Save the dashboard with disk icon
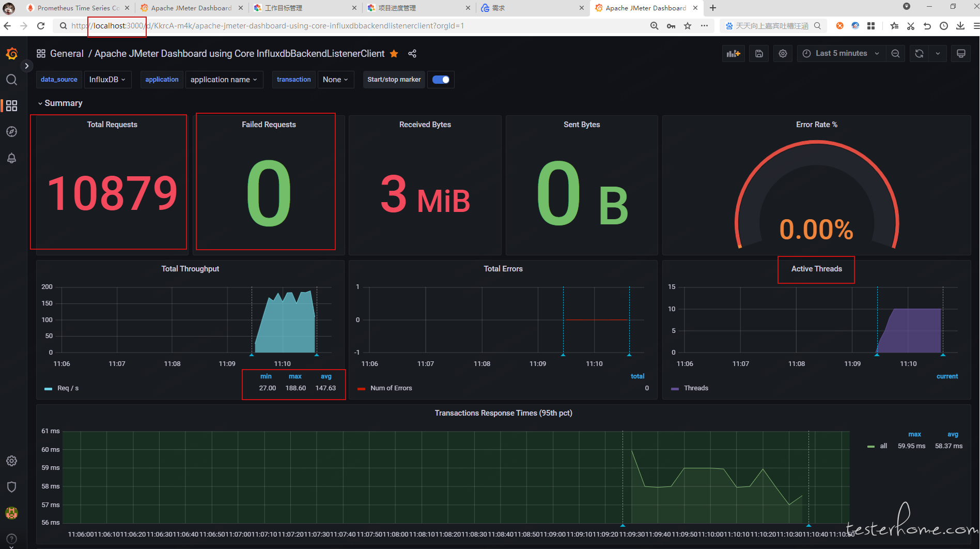The height and width of the screenshot is (549, 980). coord(759,54)
